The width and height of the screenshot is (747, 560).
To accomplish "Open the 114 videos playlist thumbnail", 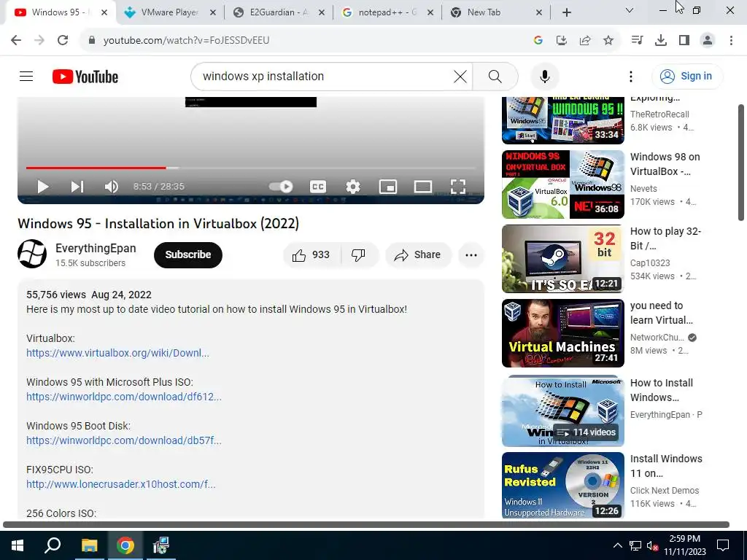I will click(562, 411).
